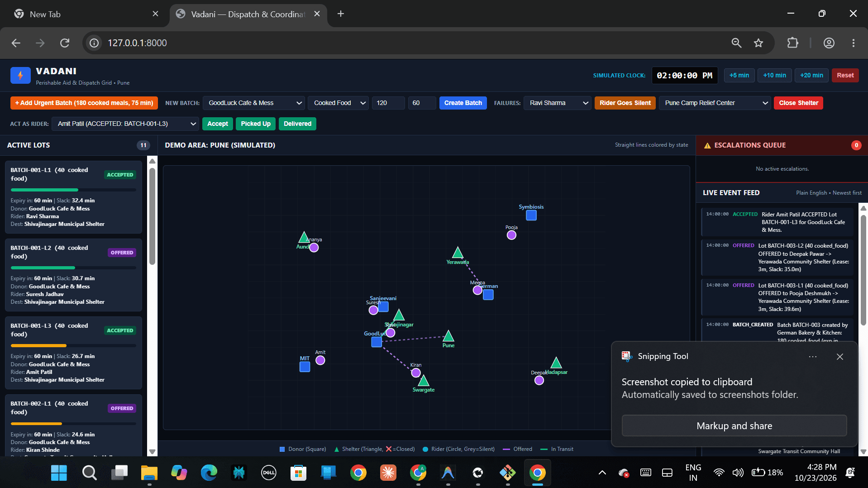The height and width of the screenshot is (488, 868).
Task: Click the Picked Up rider action button
Action: click(x=256, y=124)
